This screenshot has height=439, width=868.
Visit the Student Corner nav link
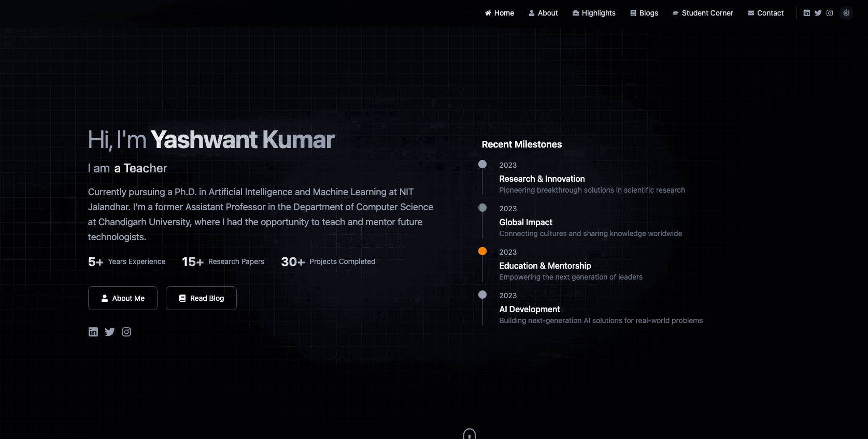click(x=703, y=13)
